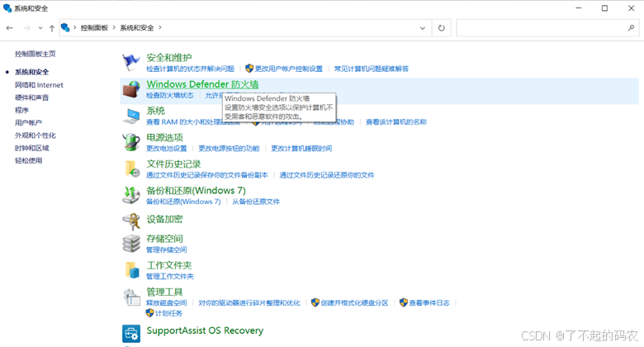Click the up arrow navigation button
644x347 pixels.
pos(52,28)
